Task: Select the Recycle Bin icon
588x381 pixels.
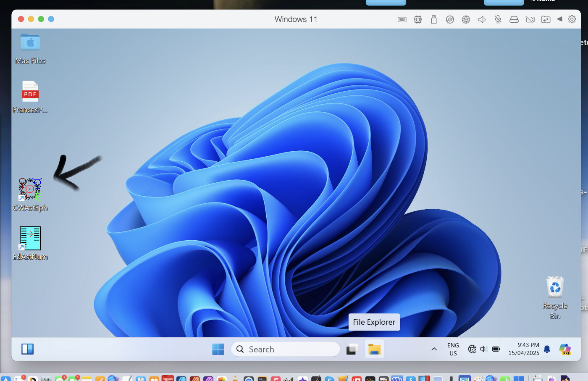Action: (555, 288)
